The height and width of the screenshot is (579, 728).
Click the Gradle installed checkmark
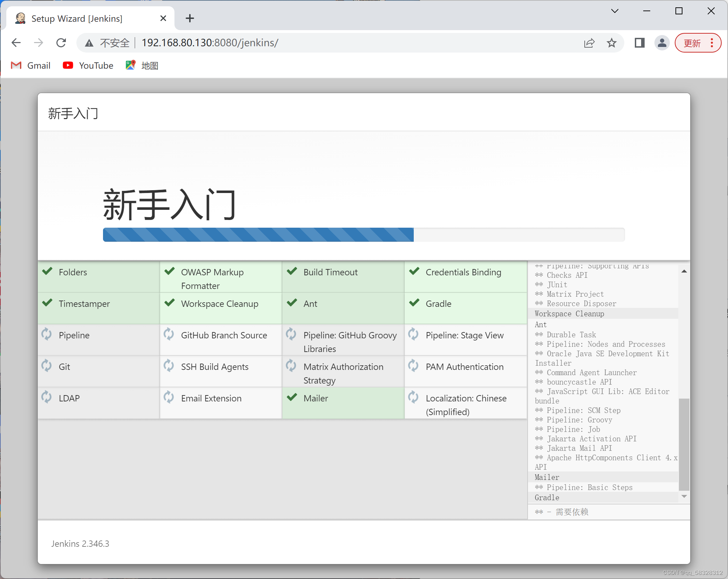pos(414,303)
